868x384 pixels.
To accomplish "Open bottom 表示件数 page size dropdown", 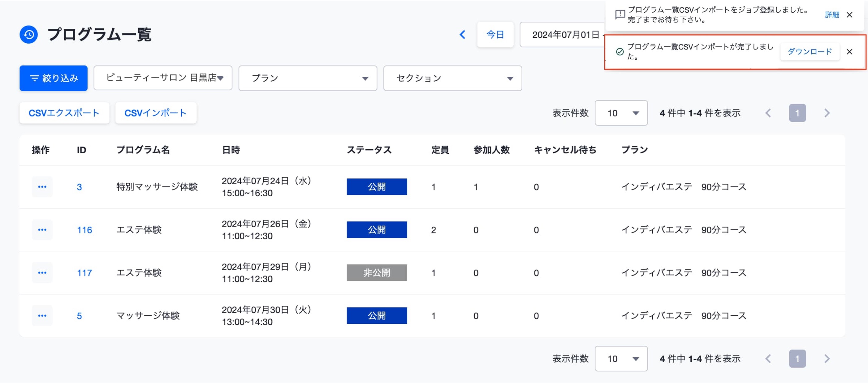I will pyautogui.click(x=621, y=359).
